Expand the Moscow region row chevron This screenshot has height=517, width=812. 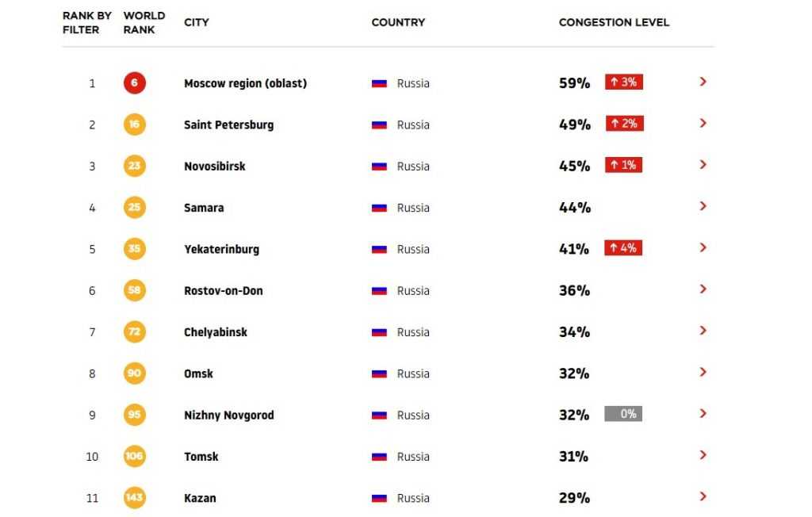click(x=703, y=82)
